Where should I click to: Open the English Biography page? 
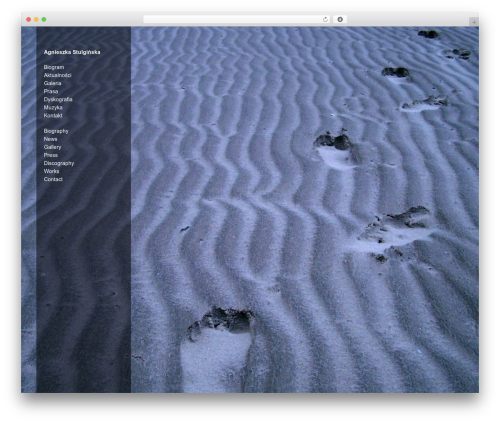click(x=56, y=131)
